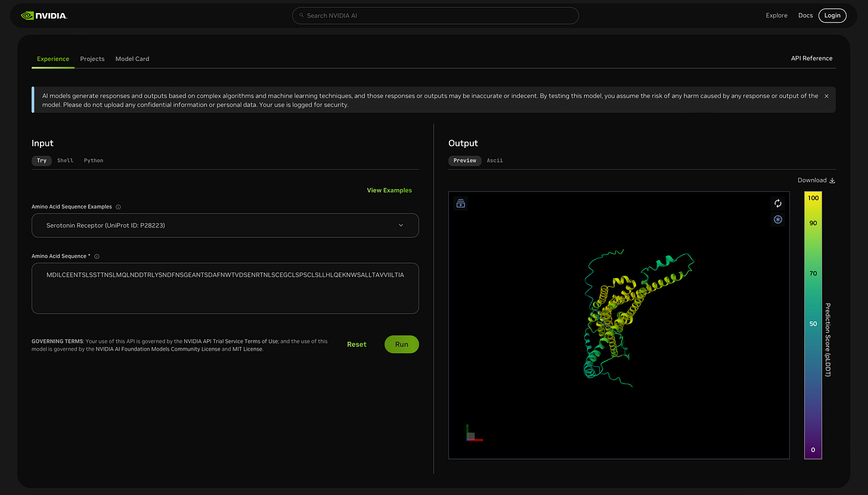Open NVIDIA API Trial Service Terms of Use
868x495 pixels.
pos(232,341)
